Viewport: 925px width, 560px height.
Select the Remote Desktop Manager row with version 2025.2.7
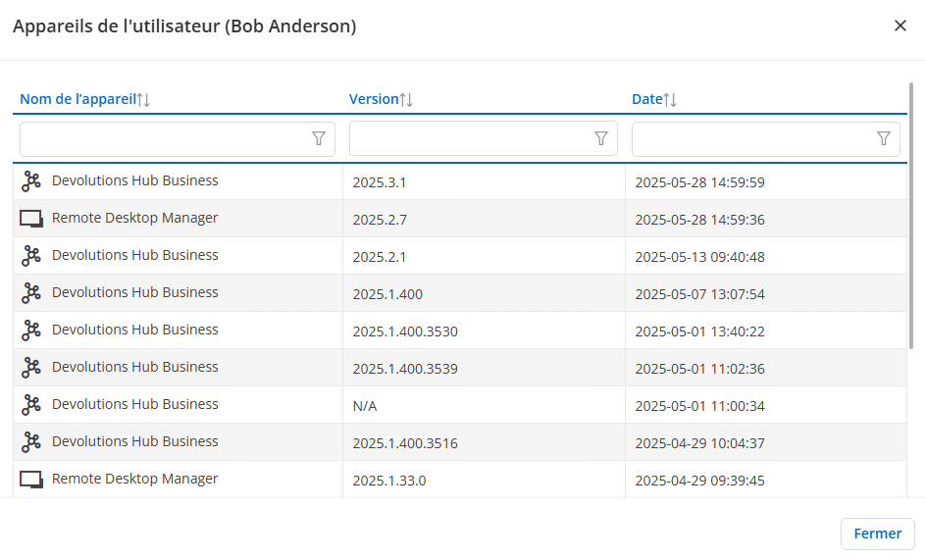tap(460, 219)
